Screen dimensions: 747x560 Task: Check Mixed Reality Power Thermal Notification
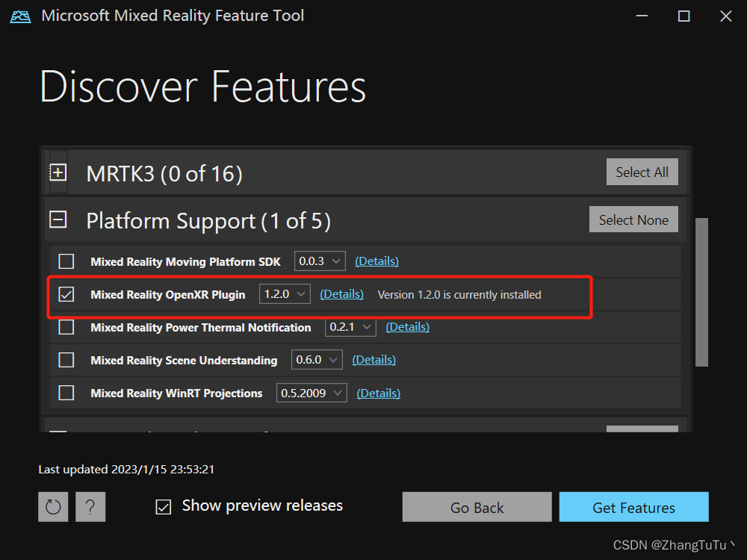coord(66,327)
